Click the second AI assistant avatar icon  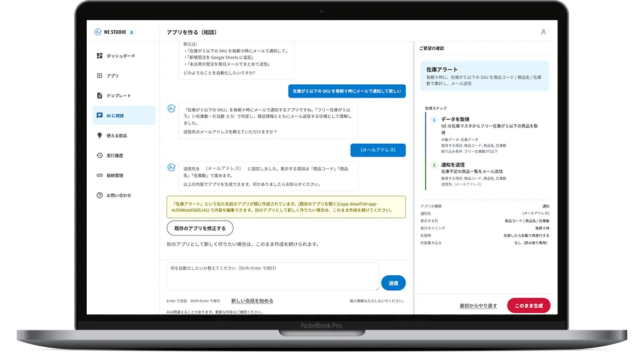click(x=172, y=167)
